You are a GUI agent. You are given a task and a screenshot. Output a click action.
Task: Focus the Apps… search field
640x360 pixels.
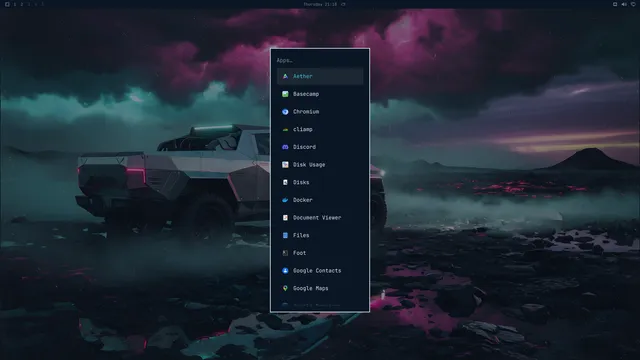(x=320, y=60)
